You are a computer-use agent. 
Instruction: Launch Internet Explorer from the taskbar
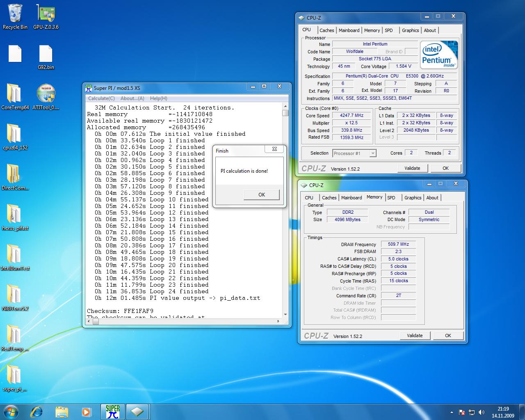click(37, 412)
